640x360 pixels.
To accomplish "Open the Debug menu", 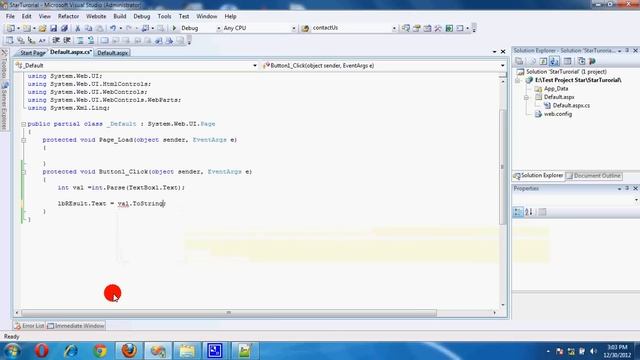I will (142, 16).
